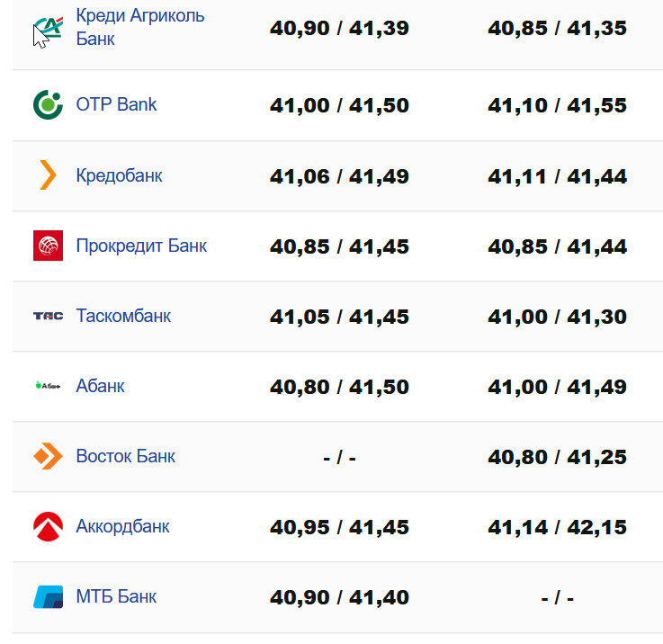Click the orange Кредобанк chevron logo
663x644 pixels.
(48, 175)
